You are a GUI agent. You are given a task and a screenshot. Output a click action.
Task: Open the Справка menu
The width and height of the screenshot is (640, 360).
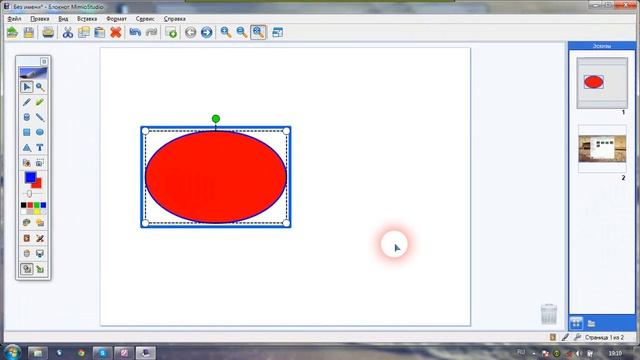click(x=175, y=19)
